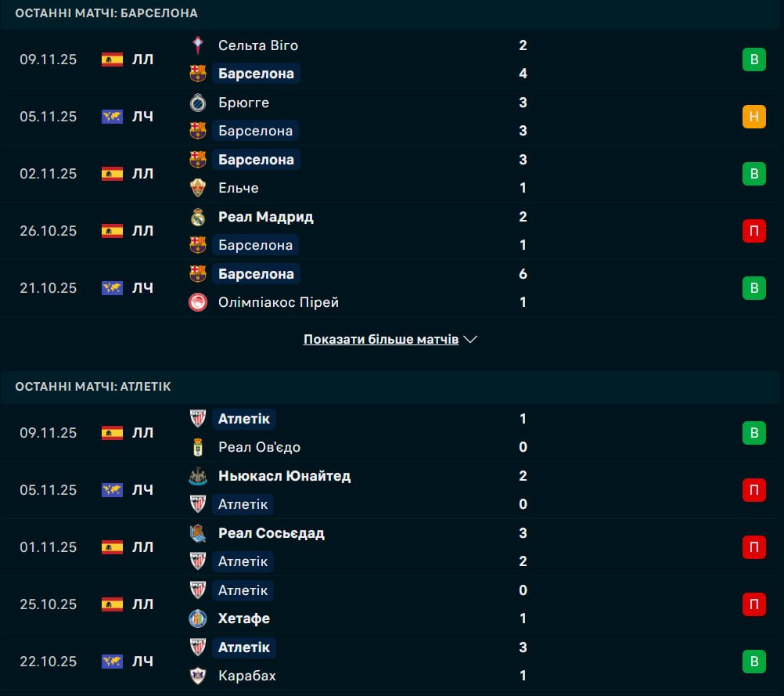Open the 21.10.25 Barcelona–Olympiacos match row
784x696 pixels.
pyautogui.click(x=391, y=288)
